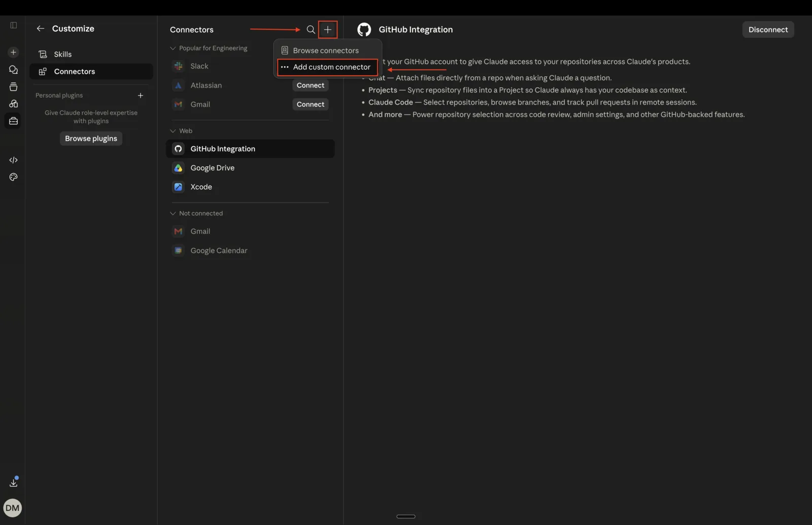812x525 pixels.
Task: Click the palette icon in left rail
Action: pos(14,177)
